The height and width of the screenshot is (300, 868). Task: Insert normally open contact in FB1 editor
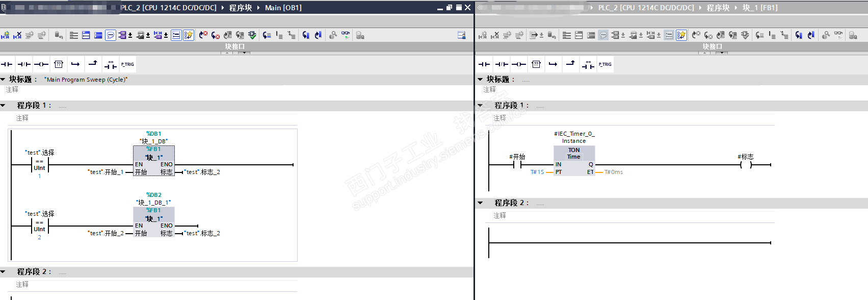point(484,64)
